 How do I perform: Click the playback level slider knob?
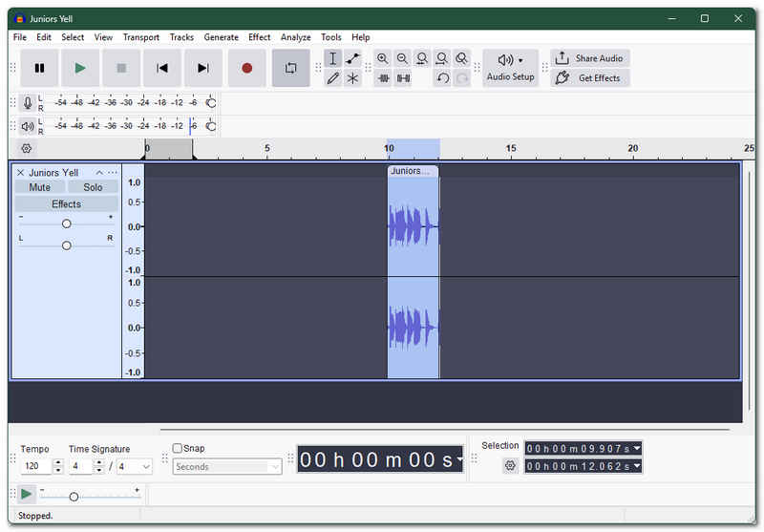[x=211, y=126]
